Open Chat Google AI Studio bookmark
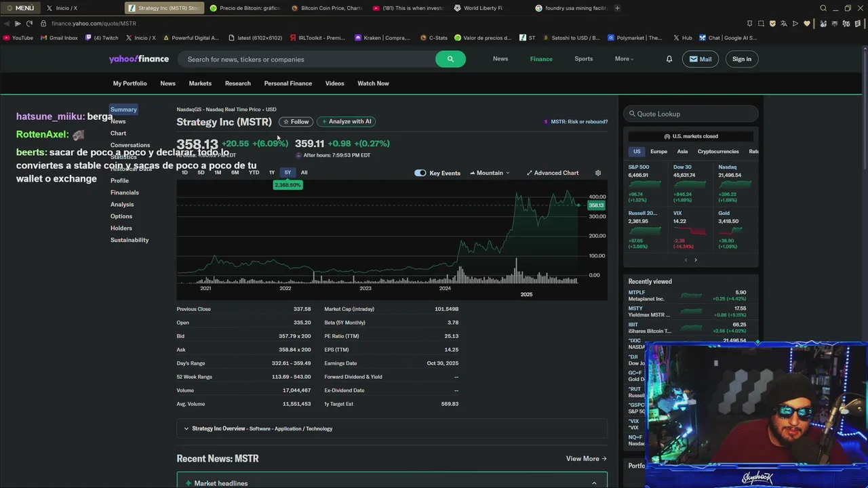Viewport: 868px width, 488px height. 728,38
